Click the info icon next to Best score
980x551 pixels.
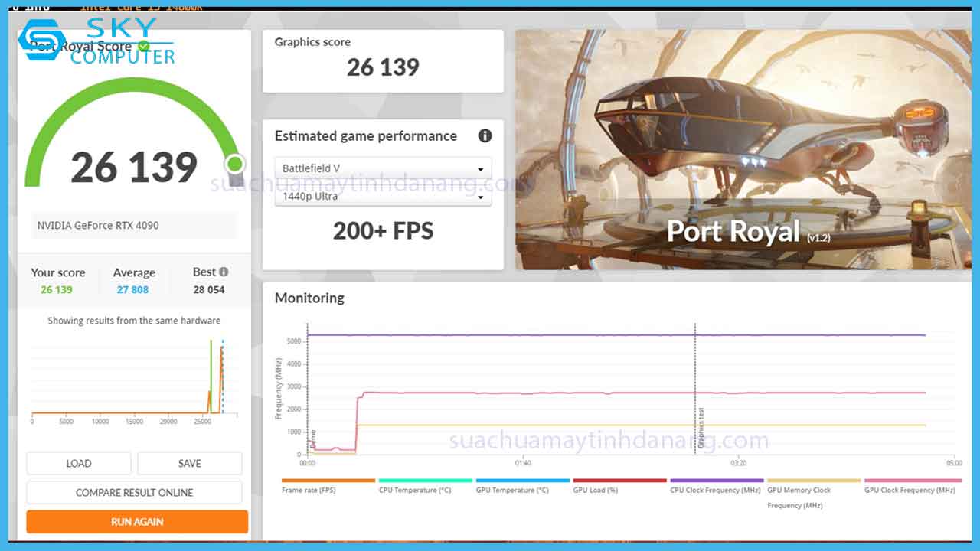(223, 270)
